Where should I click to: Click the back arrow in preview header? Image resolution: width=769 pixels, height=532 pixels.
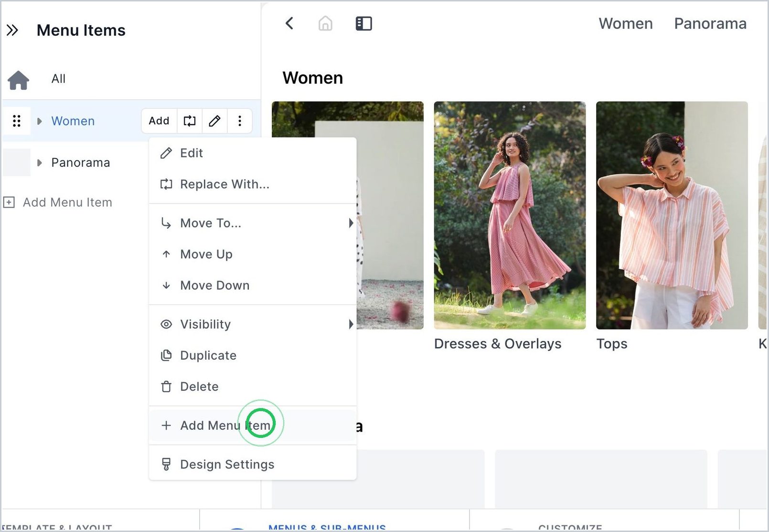289,23
